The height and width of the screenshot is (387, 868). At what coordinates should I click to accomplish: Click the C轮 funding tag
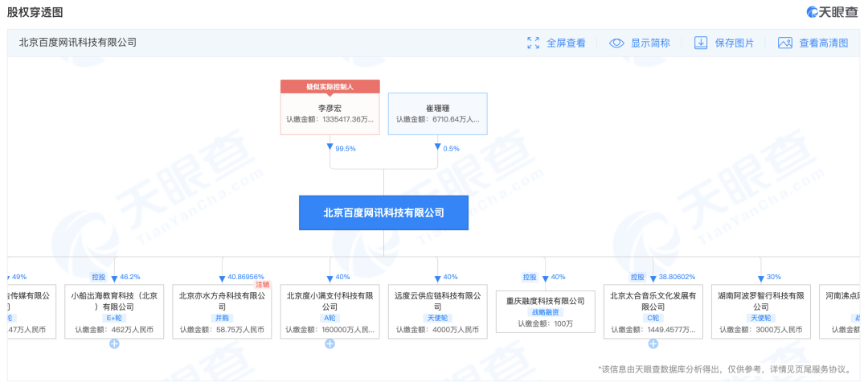tap(653, 319)
